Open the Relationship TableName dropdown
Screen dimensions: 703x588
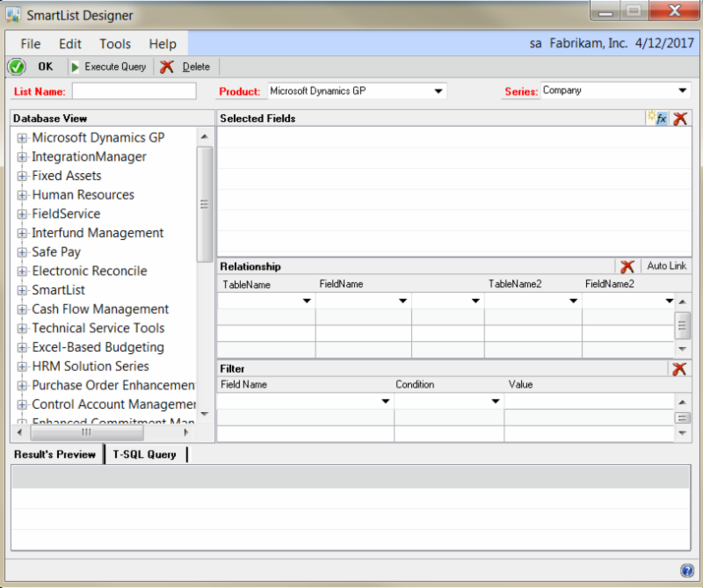(x=307, y=301)
